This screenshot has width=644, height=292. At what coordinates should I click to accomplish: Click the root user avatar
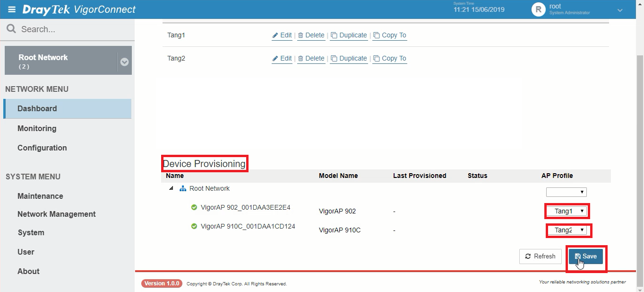coord(538,9)
